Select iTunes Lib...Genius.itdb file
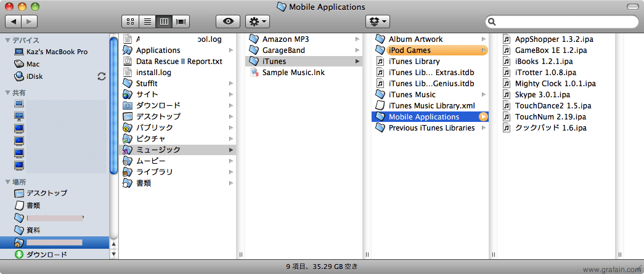644x274 pixels. click(x=430, y=83)
